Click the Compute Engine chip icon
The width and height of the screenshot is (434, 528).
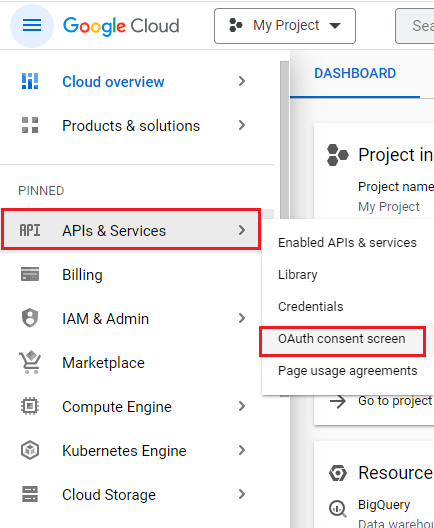(x=30, y=406)
